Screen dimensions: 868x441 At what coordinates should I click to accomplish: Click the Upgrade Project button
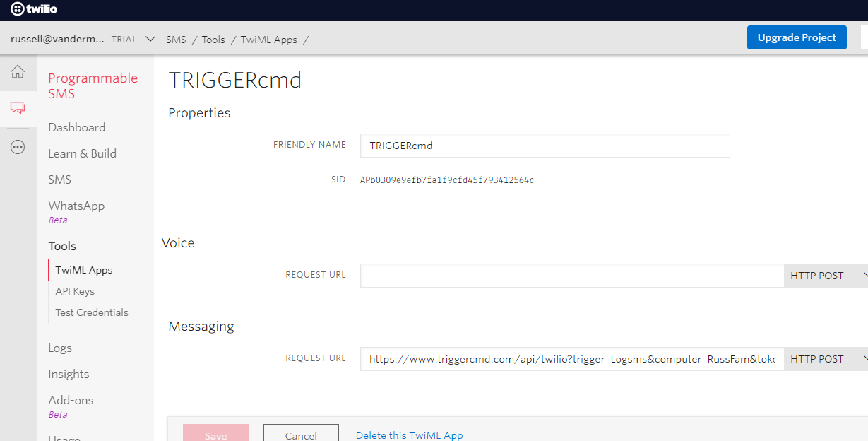tap(797, 37)
